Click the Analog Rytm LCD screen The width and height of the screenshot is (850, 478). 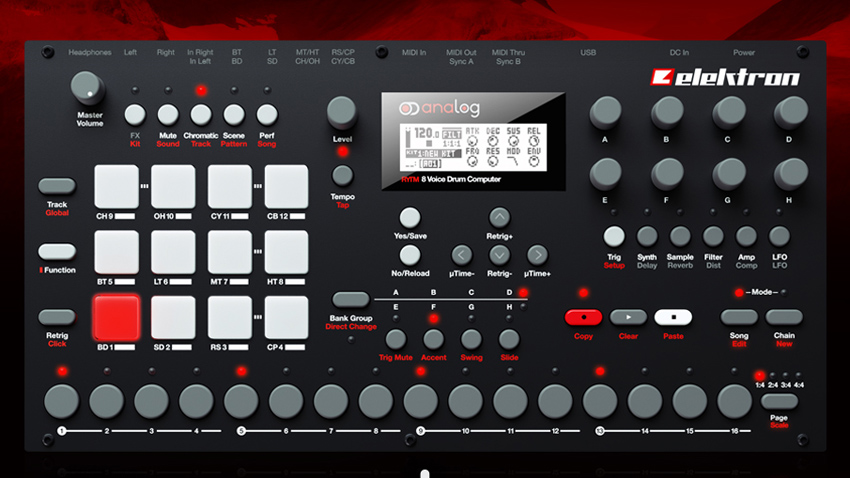(473, 147)
